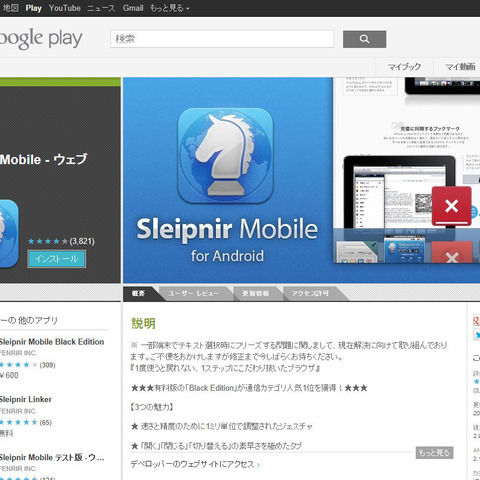The height and width of the screenshot is (480, 480).
Task: Click the Google Play logo
Action: point(41,39)
